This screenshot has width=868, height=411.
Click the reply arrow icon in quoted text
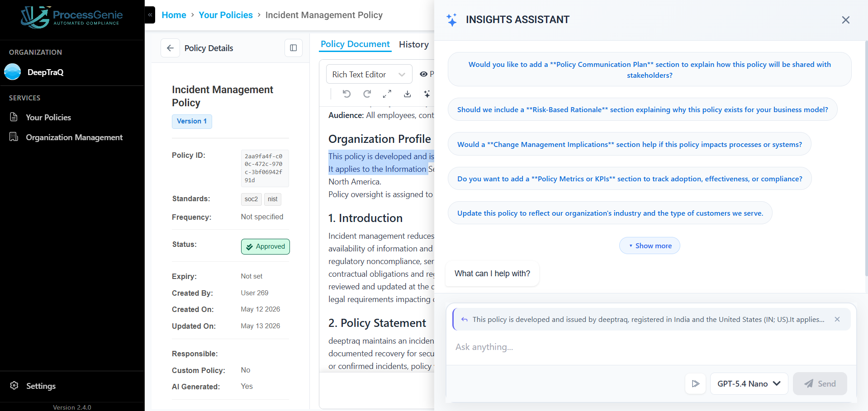(465, 319)
